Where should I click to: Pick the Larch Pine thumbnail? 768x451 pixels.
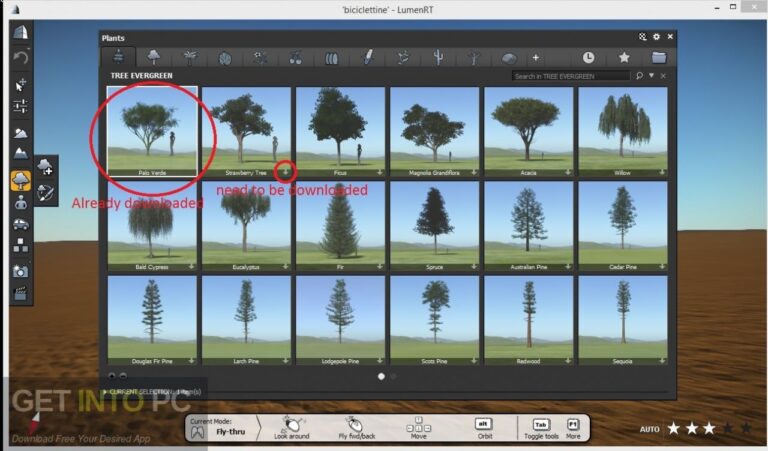point(246,320)
